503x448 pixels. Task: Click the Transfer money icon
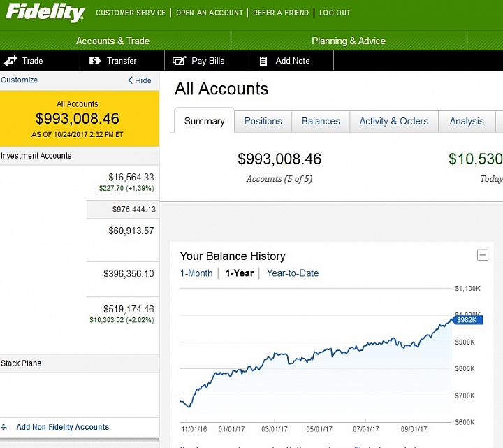[94, 61]
